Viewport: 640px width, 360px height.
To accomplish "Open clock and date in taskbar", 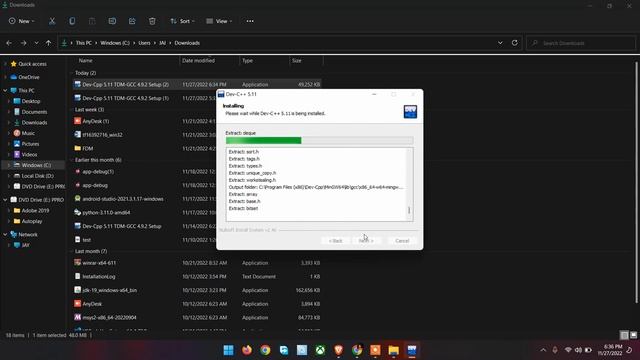I will pos(610,350).
